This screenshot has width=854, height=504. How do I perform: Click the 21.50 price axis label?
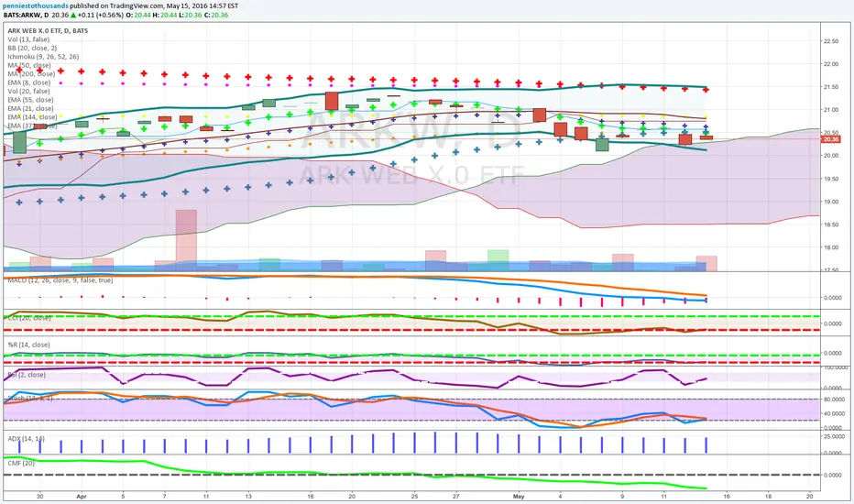point(831,87)
